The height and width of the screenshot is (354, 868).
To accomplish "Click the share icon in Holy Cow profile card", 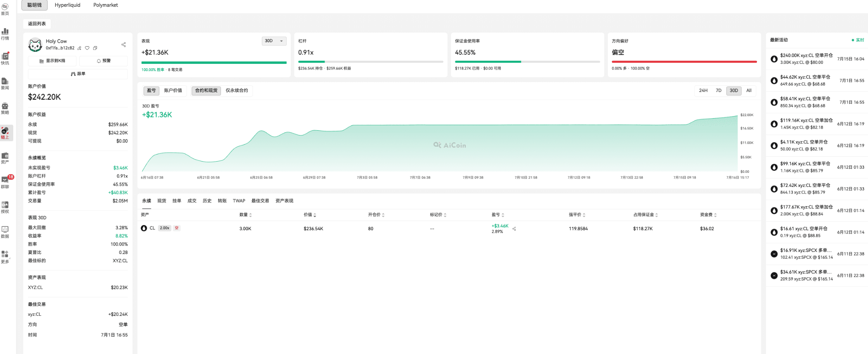I will pos(123,45).
